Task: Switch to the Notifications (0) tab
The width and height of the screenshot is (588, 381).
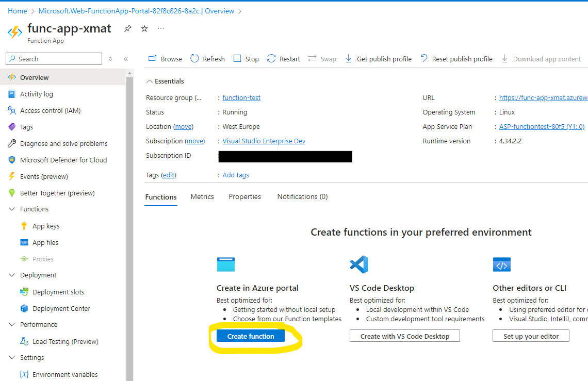Action: point(302,196)
